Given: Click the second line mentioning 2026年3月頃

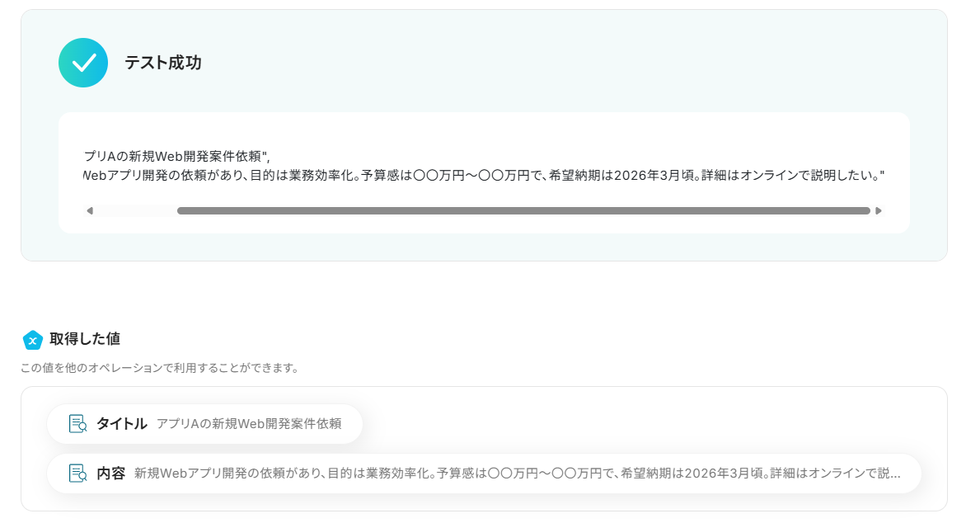Looking at the screenshot, I should click(x=485, y=175).
